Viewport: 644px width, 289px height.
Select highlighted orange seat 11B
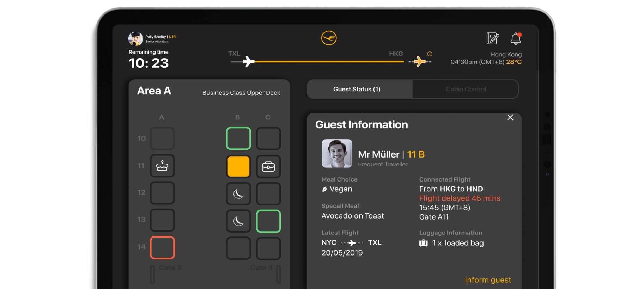point(238,166)
